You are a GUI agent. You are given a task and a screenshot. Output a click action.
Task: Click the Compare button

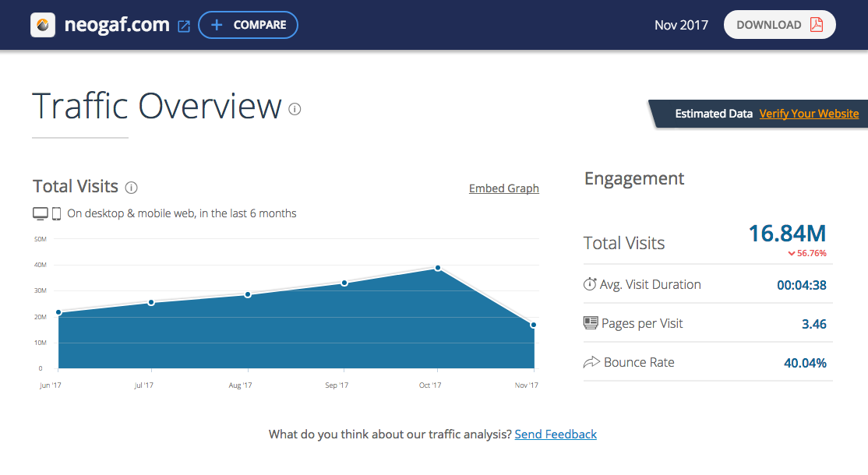(248, 25)
